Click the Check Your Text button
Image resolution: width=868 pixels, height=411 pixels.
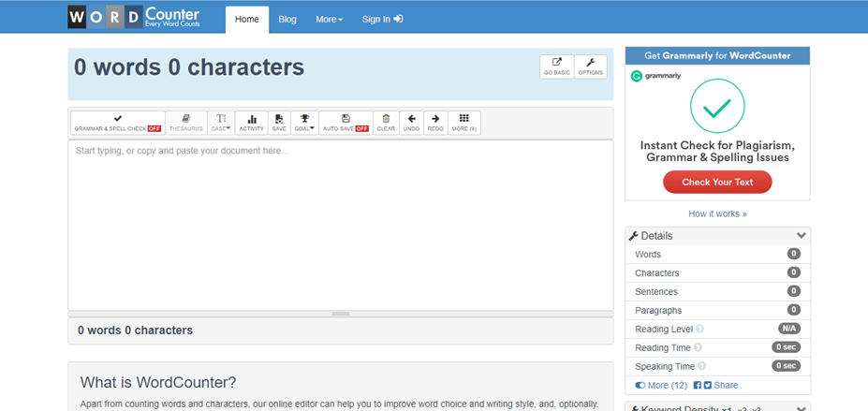717,182
